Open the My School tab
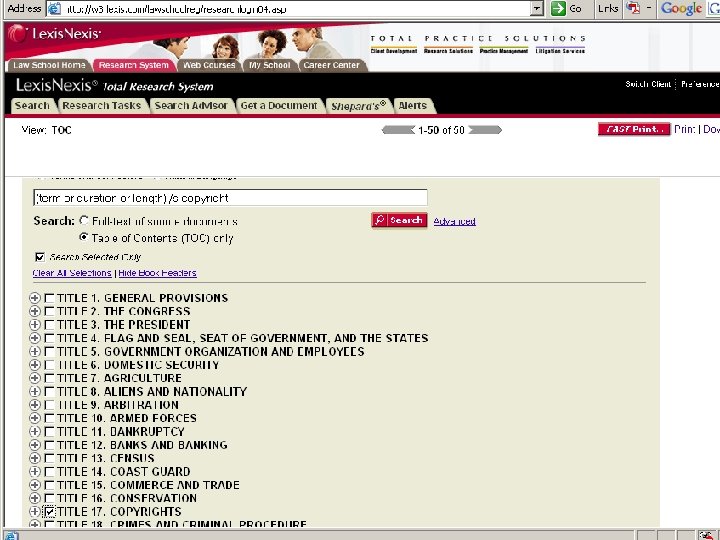This screenshot has height=540, width=720. [x=270, y=65]
